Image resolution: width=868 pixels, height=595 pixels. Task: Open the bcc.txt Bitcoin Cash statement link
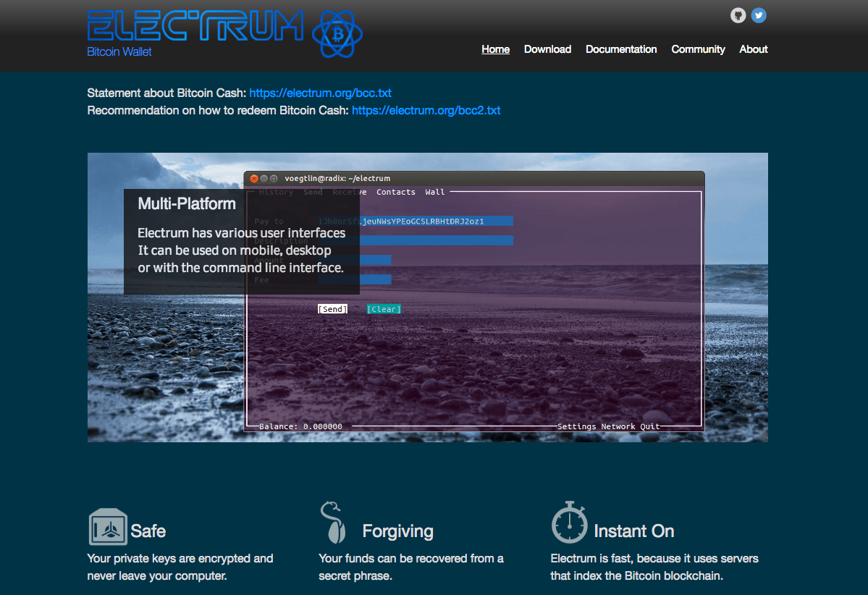point(320,93)
